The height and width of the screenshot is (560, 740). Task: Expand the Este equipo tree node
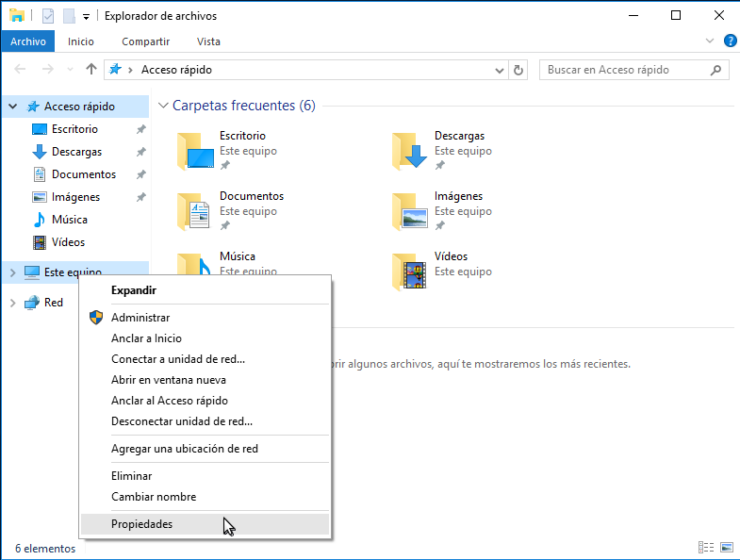[13, 272]
